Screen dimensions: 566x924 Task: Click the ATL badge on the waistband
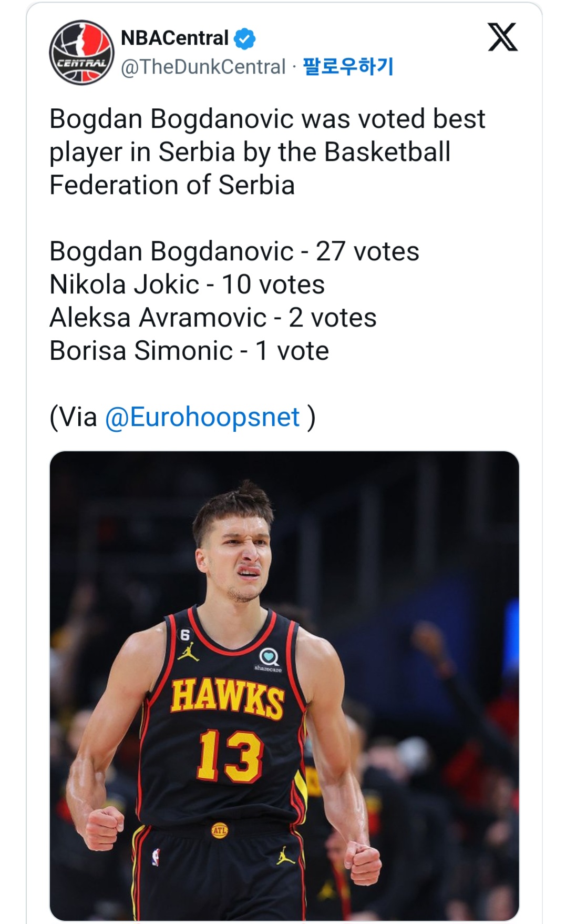tap(219, 831)
